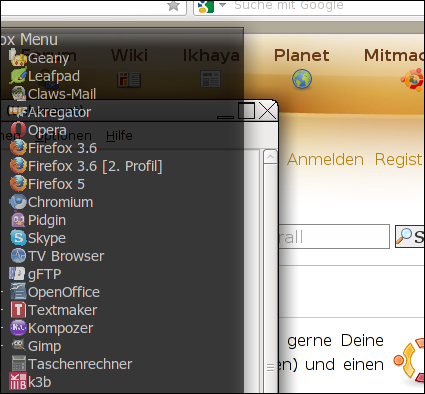
Task: Open the Ikhaya navigation tab
Action: [211, 56]
